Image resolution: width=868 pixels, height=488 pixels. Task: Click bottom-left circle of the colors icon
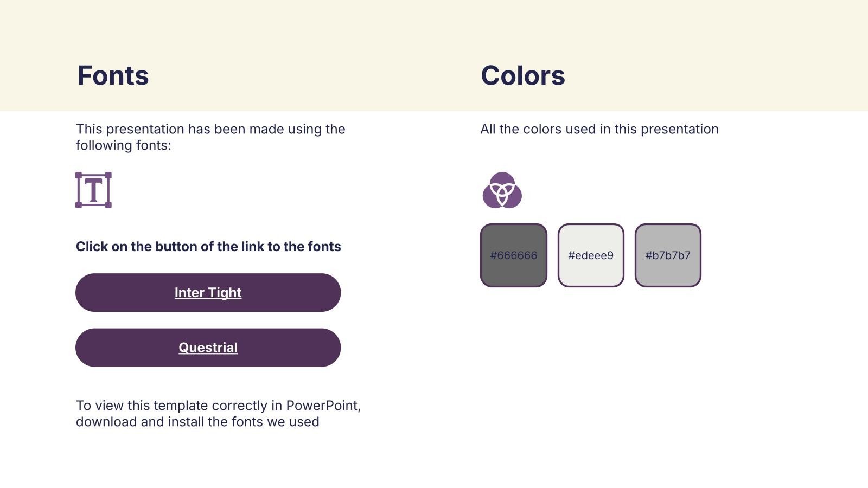pos(489,198)
